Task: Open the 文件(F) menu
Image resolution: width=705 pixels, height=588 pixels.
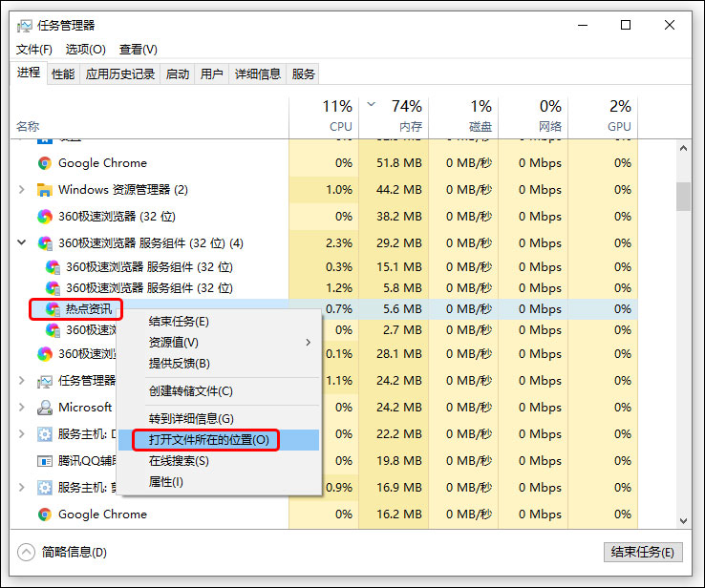Action: 34,50
